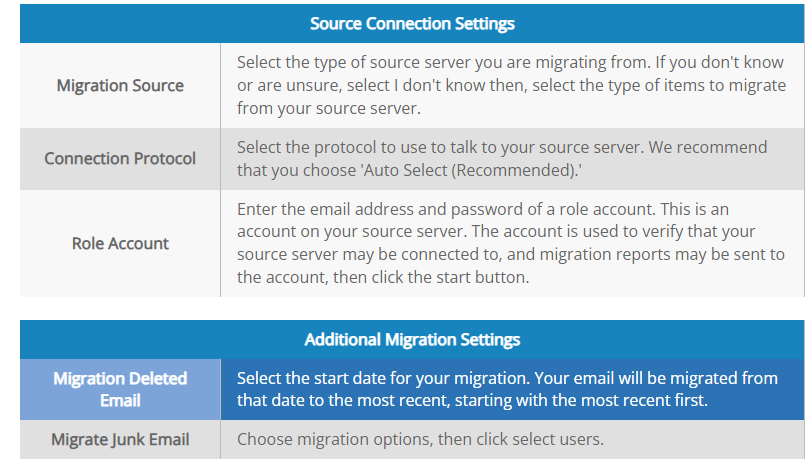The image size is (811, 462).
Task: Select the "Migration Source" row label
Action: pos(120,85)
